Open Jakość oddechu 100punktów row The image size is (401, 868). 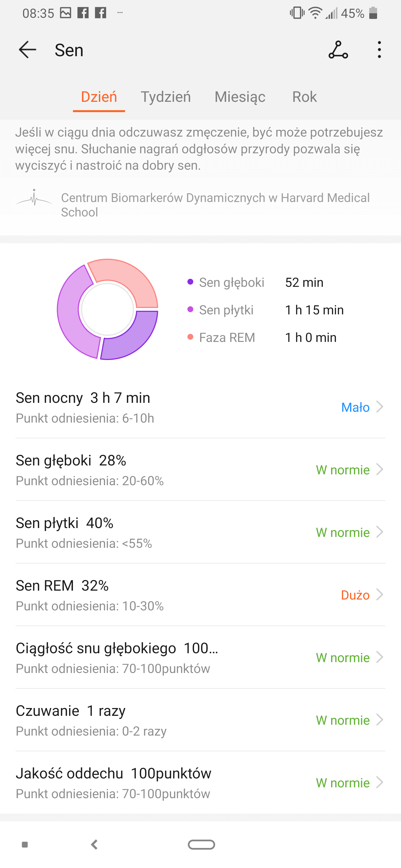pos(200,782)
